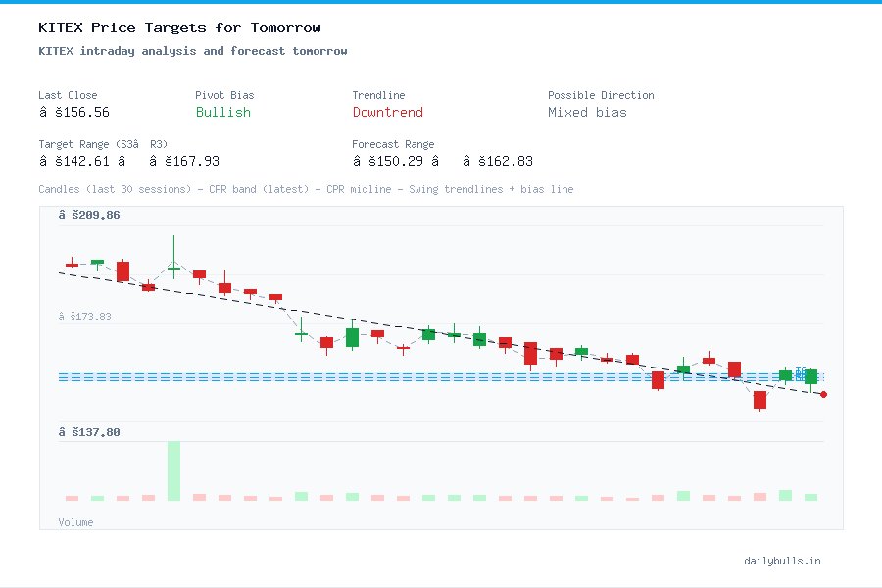Toggle the Downtrend trendline label
The height and width of the screenshot is (588, 882).
pos(387,113)
